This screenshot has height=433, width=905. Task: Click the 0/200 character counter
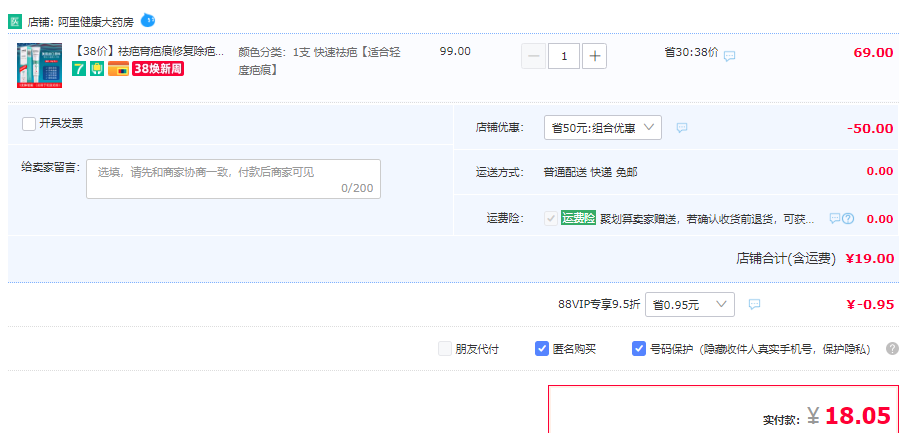pyautogui.click(x=357, y=188)
